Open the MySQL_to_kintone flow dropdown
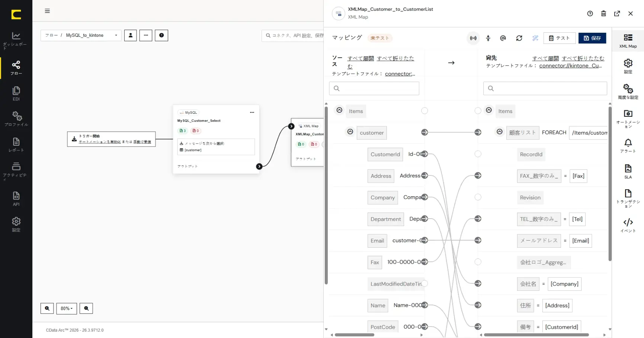The height and width of the screenshot is (338, 644). pos(81,35)
